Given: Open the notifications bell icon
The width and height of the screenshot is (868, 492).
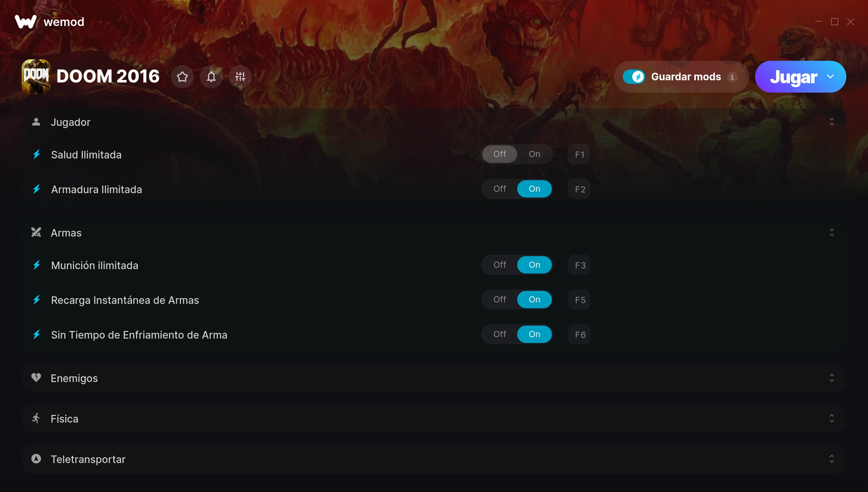Looking at the screenshot, I should tap(211, 77).
